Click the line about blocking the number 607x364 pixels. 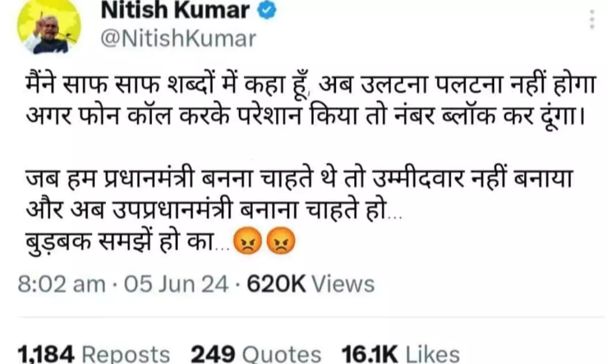pyautogui.click(x=306, y=117)
